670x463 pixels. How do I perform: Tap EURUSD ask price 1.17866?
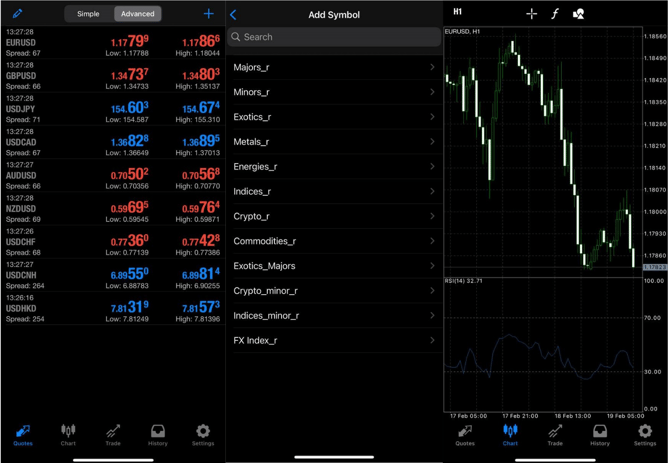(201, 41)
